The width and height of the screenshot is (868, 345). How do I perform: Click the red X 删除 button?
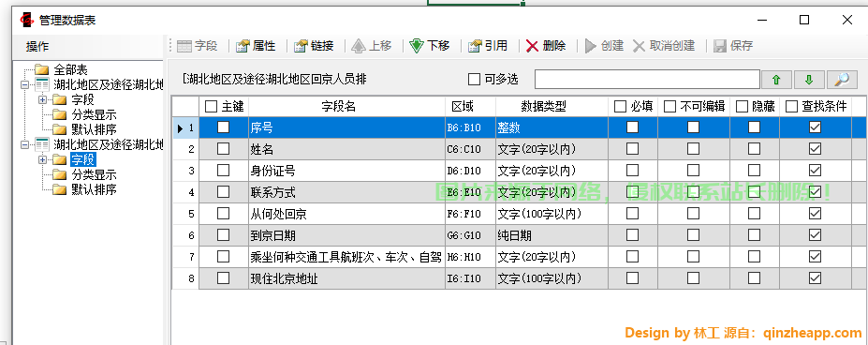tap(546, 46)
